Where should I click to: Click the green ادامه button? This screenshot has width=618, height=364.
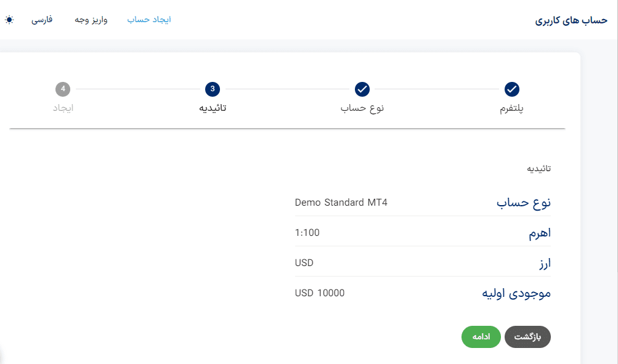[x=481, y=337]
